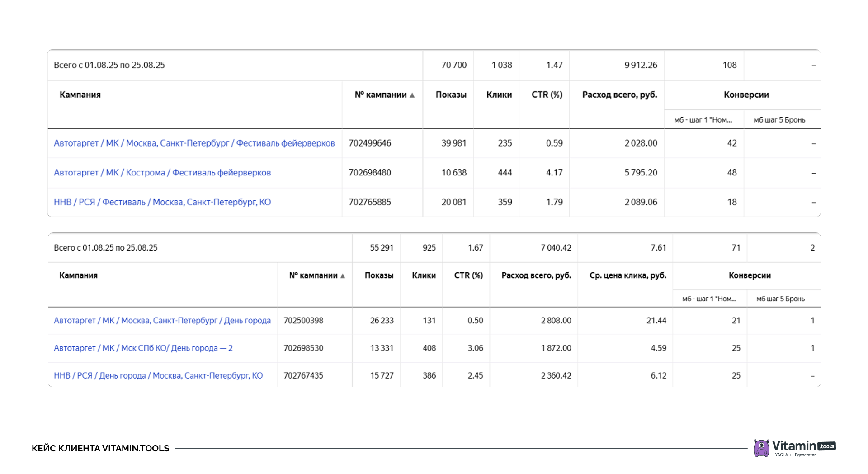
Task: Click CTR (%) header in top table
Action: pos(547,95)
